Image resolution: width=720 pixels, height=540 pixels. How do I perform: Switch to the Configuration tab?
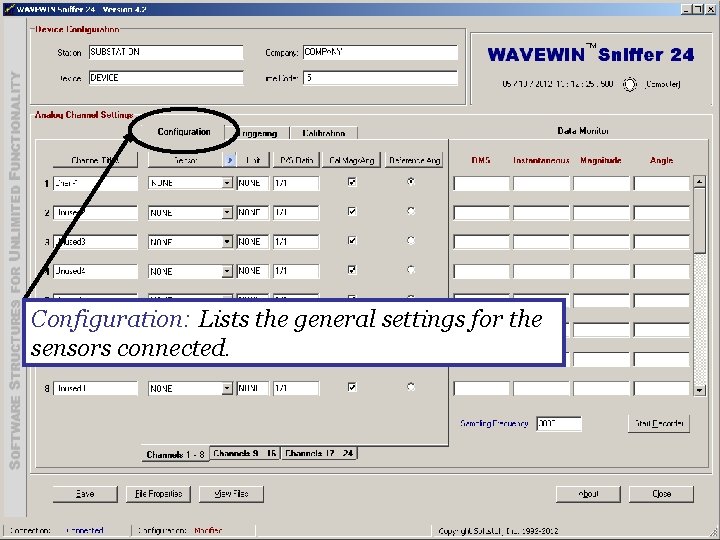[x=184, y=132]
